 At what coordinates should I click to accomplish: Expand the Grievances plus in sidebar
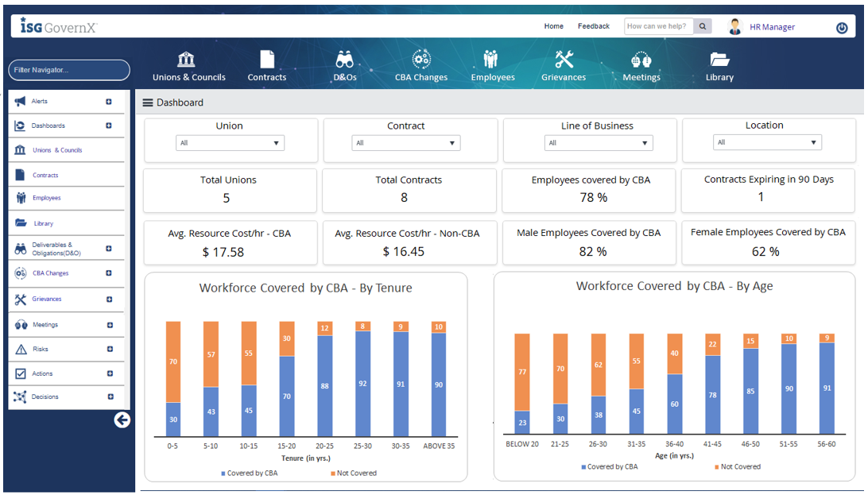point(110,300)
